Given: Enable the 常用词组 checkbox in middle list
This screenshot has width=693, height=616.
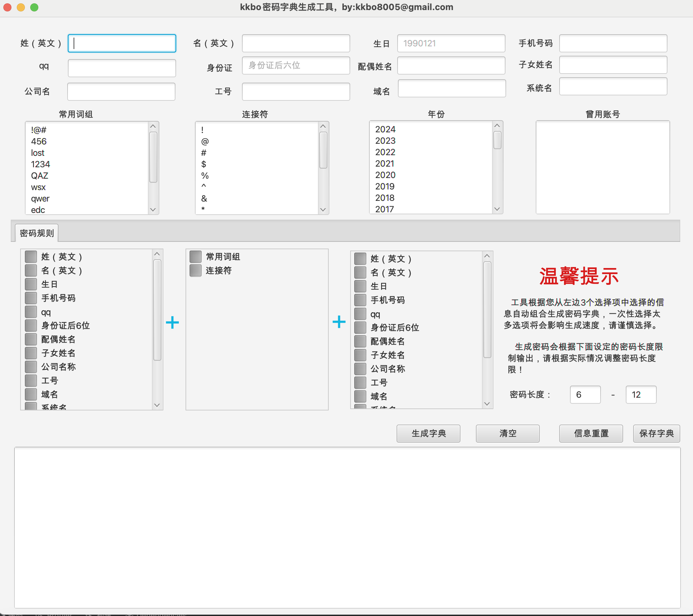Looking at the screenshot, I should (x=196, y=257).
